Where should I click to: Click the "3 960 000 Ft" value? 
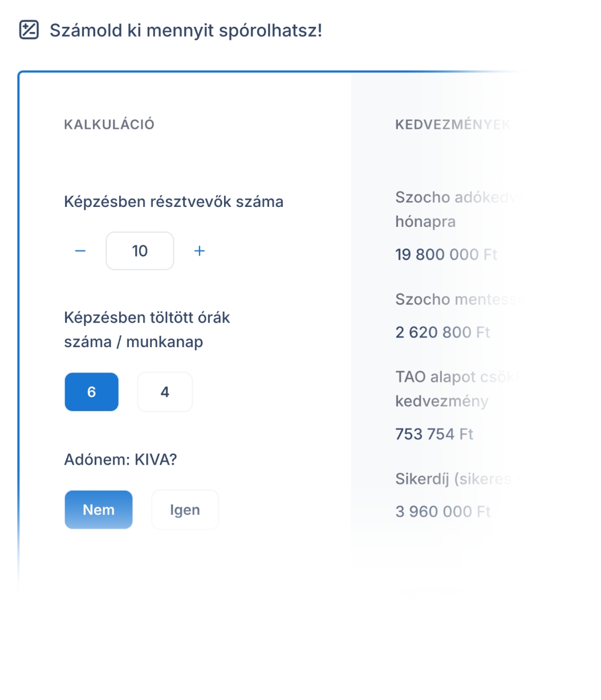[443, 511]
